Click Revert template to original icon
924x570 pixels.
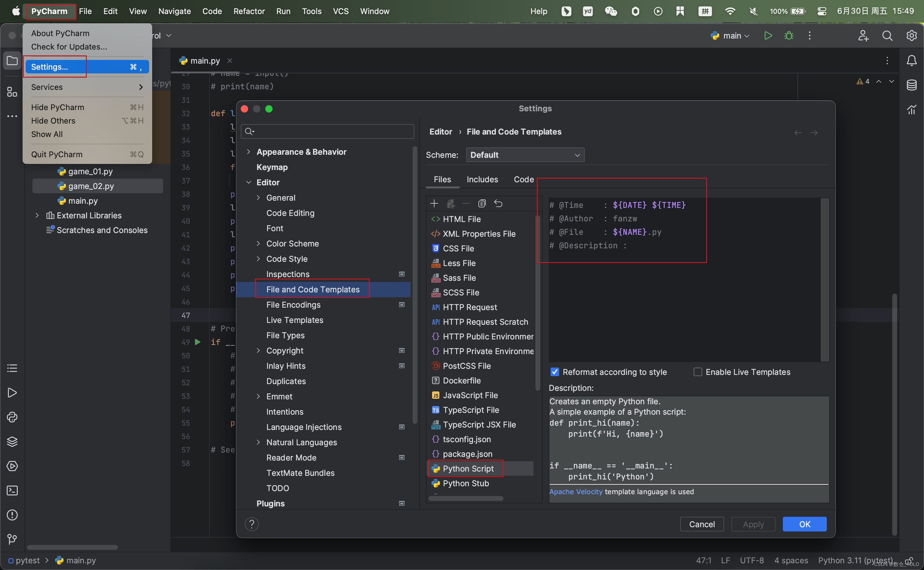tap(498, 204)
